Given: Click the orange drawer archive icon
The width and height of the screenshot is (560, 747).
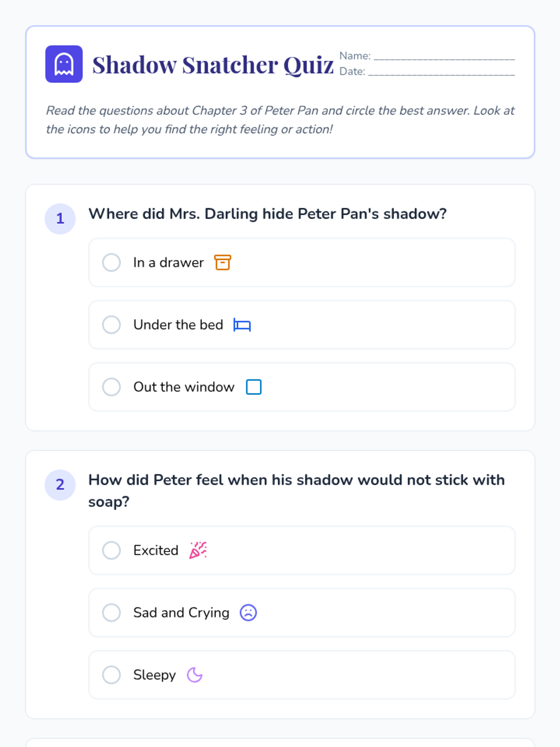Looking at the screenshot, I should point(223,262).
